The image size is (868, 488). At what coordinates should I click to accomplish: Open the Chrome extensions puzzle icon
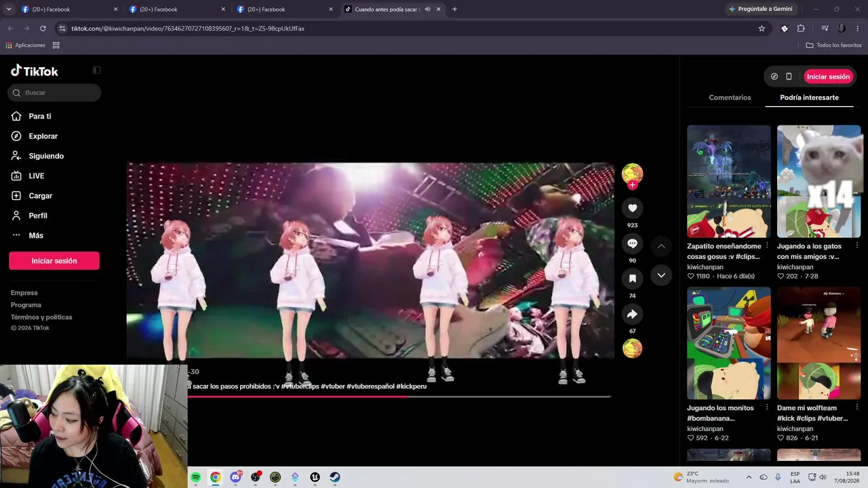801,28
